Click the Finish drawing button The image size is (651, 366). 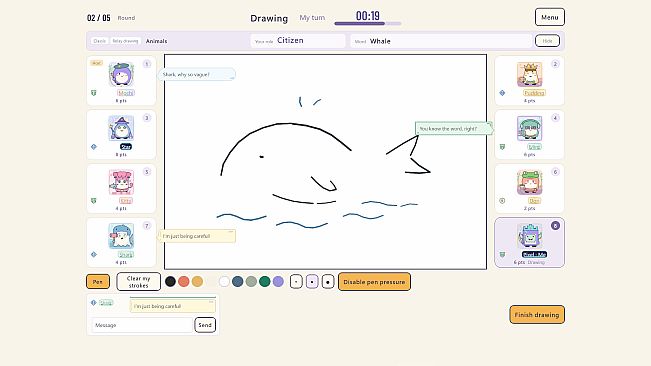(x=537, y=315)
